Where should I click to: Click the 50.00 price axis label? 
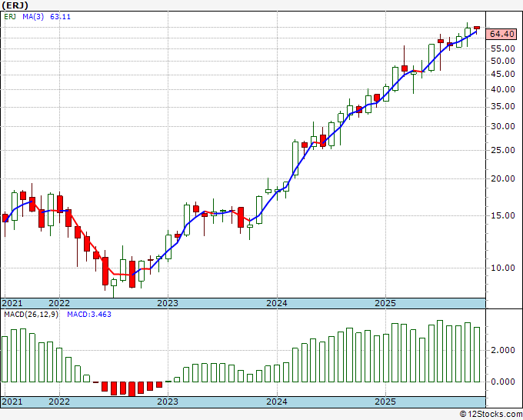[503, 61]
